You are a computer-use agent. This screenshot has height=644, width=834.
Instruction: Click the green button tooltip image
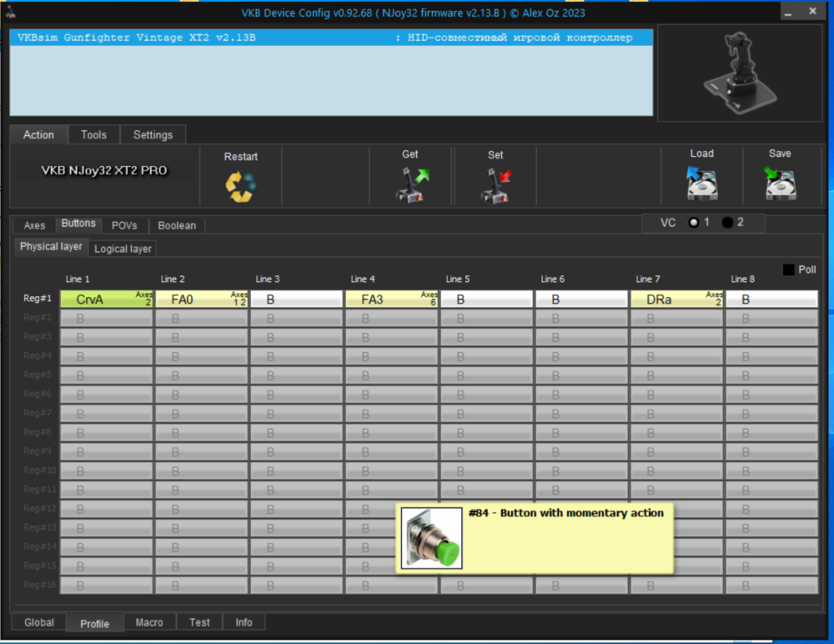[431, 537]
